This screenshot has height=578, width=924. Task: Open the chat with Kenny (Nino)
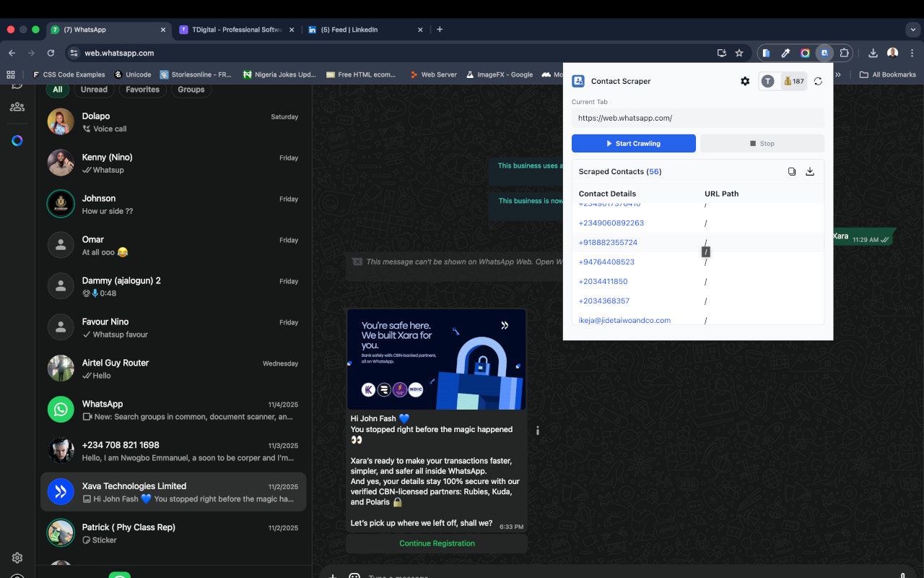pos(173,163)
